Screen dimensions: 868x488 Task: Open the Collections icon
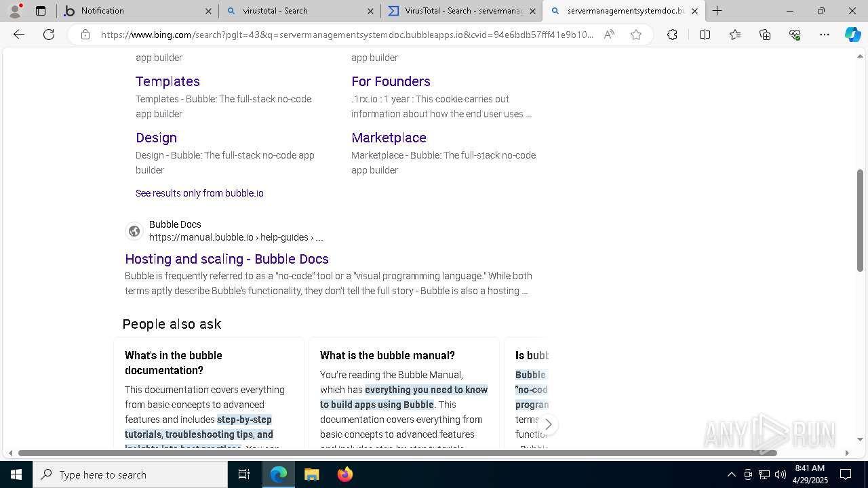[x=765, y=35]
